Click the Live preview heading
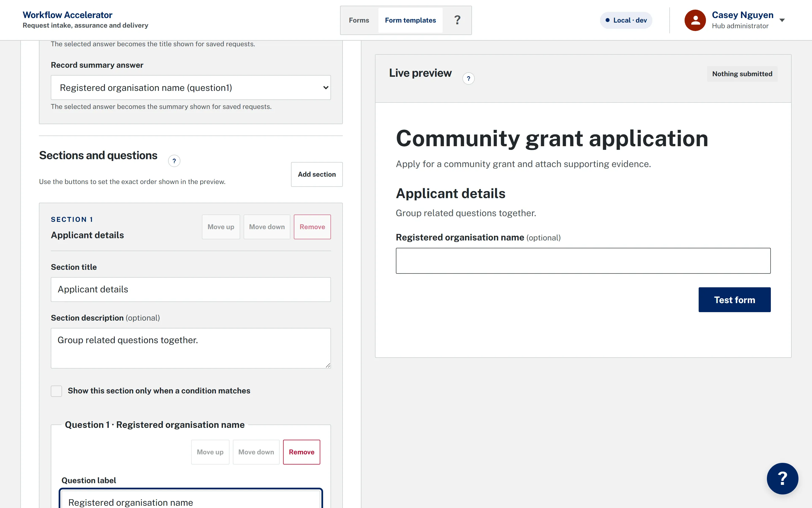This screenshot has width=812, height=508. click(420, 73)
